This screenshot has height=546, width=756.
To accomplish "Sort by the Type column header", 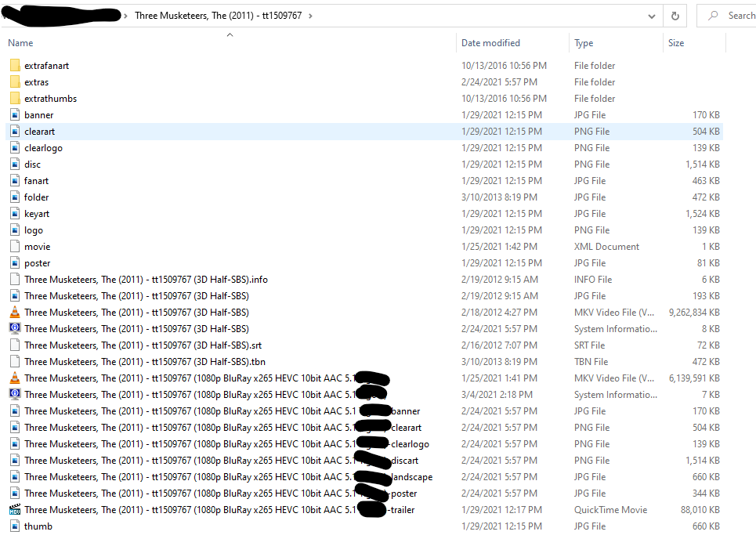I will [584, 43].
